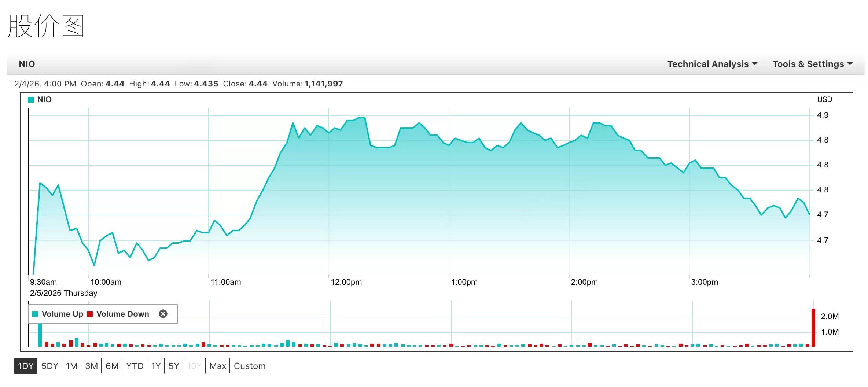Click the tall teal opening volume bar
The width and height of the screenshot is (868, 387).
pos(40,335)
